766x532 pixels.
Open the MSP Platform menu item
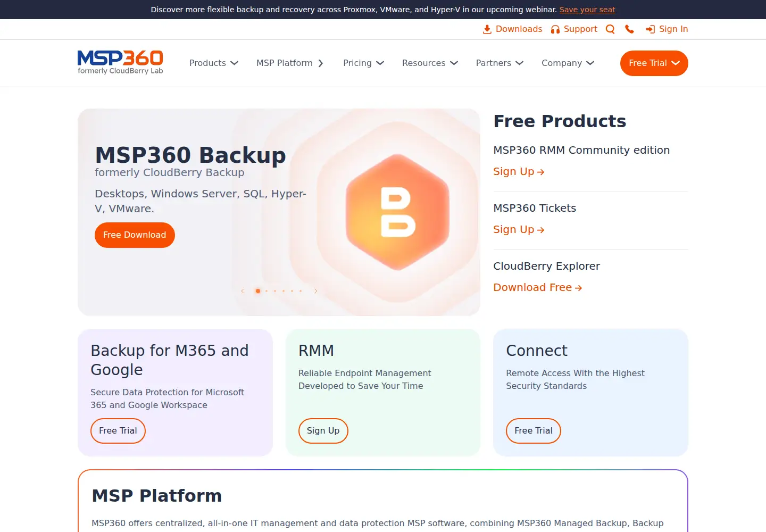(x=290, y=63)
